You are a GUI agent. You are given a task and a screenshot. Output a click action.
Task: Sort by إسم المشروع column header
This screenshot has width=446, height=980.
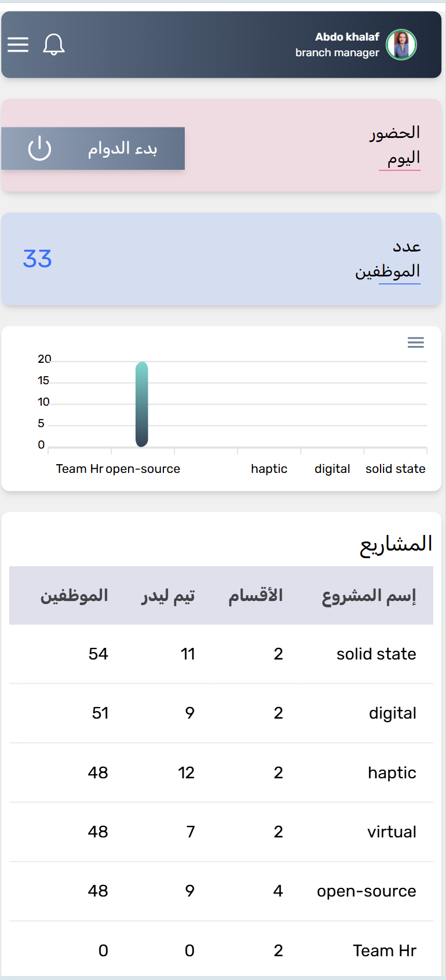pos(369,596)
